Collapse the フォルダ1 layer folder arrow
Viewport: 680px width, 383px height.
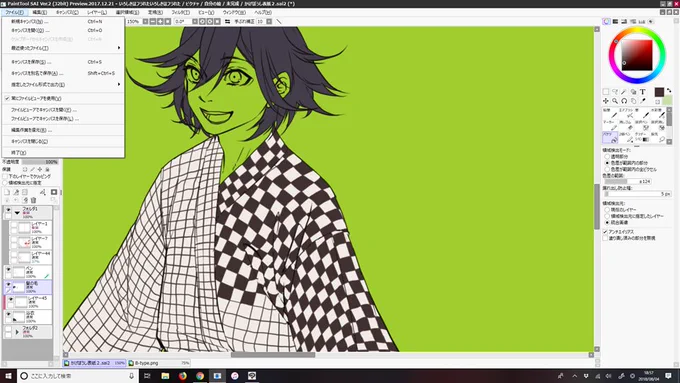tap(17, 213)
